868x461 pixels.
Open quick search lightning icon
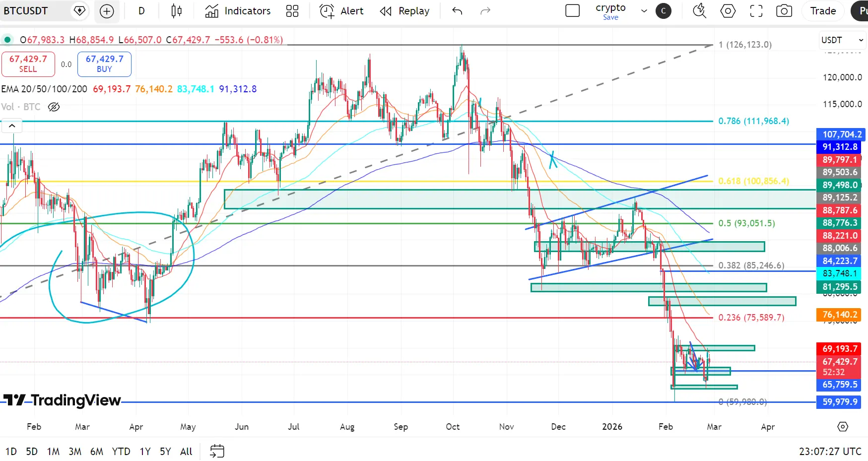pos(699,11)
